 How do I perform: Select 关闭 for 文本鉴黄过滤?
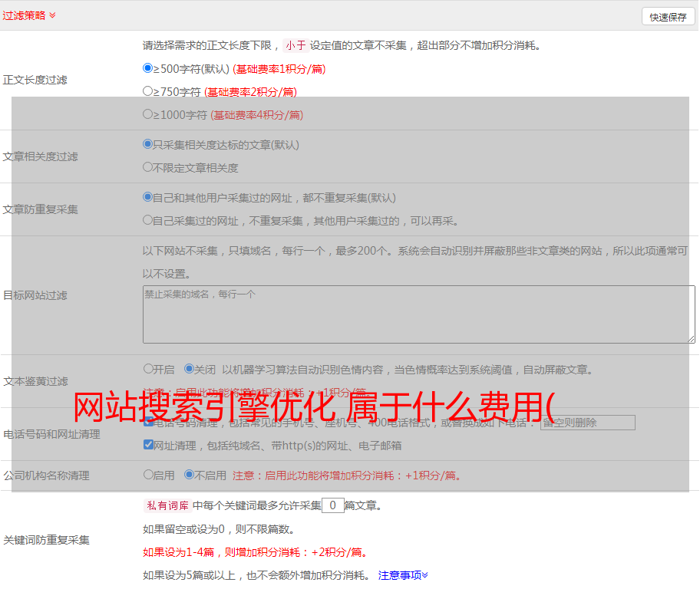[189, 369]
